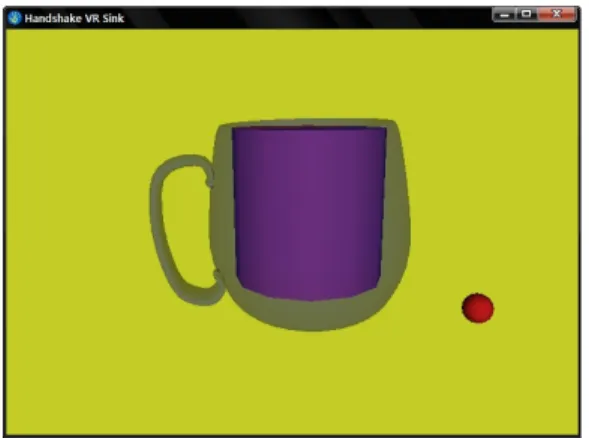
Task: Click the Handshake VR Sink app icon
Action: point(15,18)
